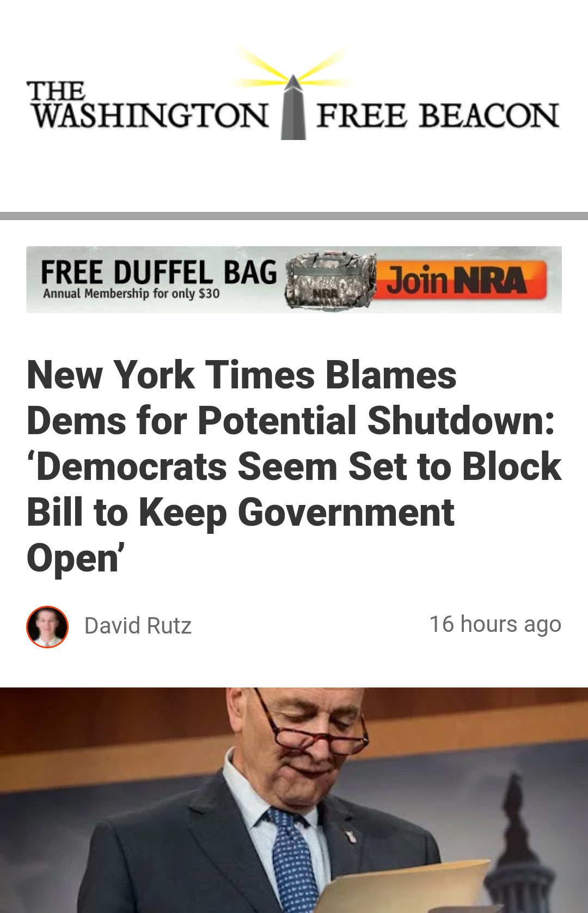Click the "16 hours ago" timestamp
Screen dimensions: 588x913
495,624
